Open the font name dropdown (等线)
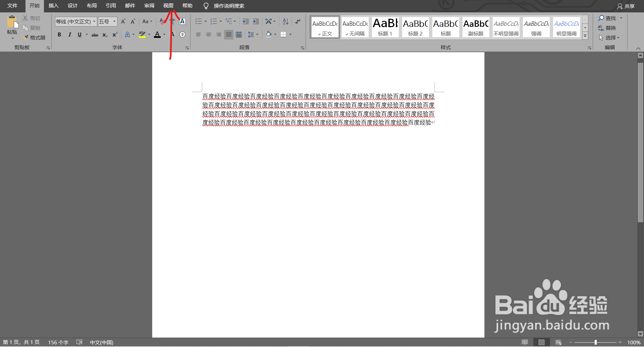The height and width of the screenshot is (347, 644). pos(94,21)
